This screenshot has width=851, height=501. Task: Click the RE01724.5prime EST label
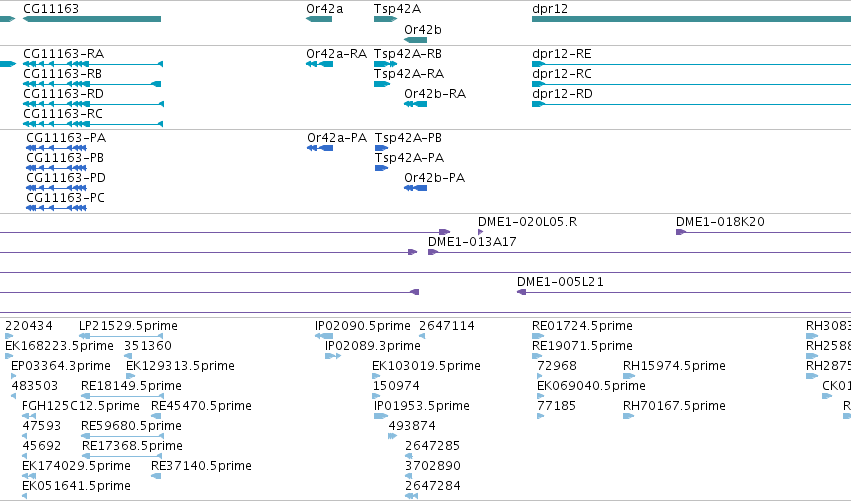582,326
